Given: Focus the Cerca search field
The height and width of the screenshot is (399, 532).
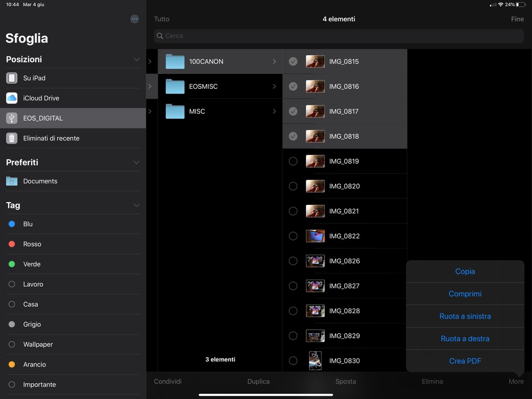Looking at the screenshot, I should point(339,36).
